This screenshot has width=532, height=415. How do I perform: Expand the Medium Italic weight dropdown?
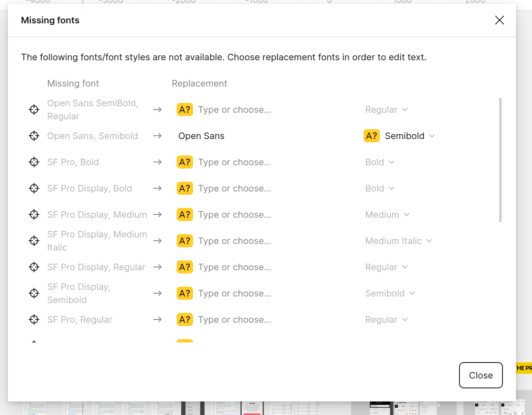398,241
